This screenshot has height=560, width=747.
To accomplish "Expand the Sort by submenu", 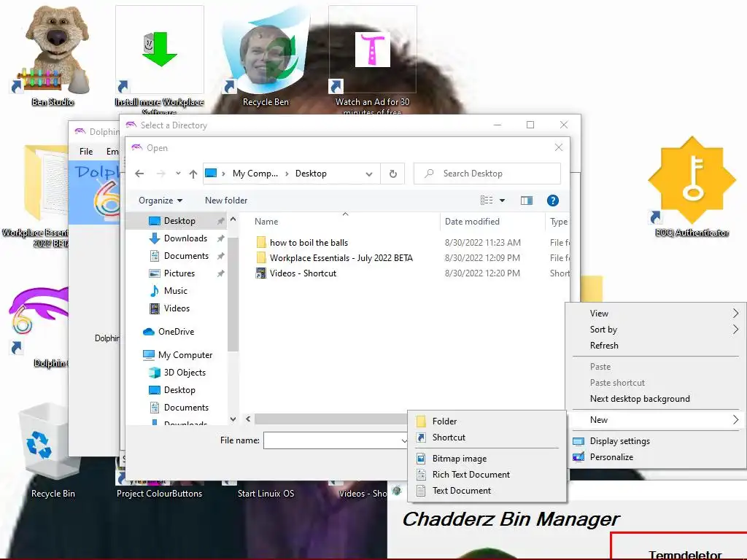I will (x=656, y=330).
